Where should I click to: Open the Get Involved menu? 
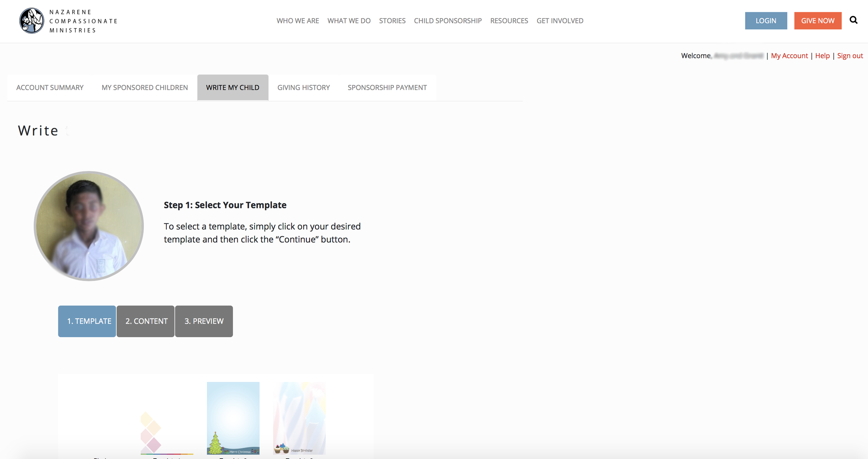[560, 21]
